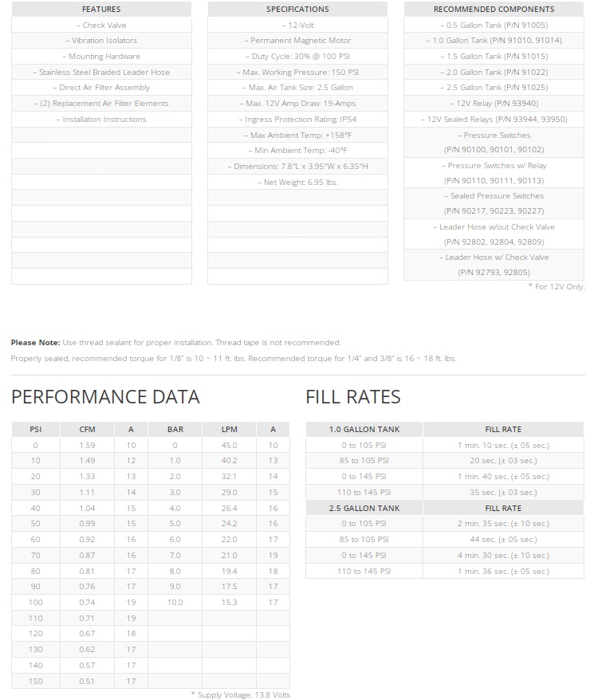Select the FILL RATES heading
Image resolution: width=594 pixels, height=700 pixels.
click(353, 397)
